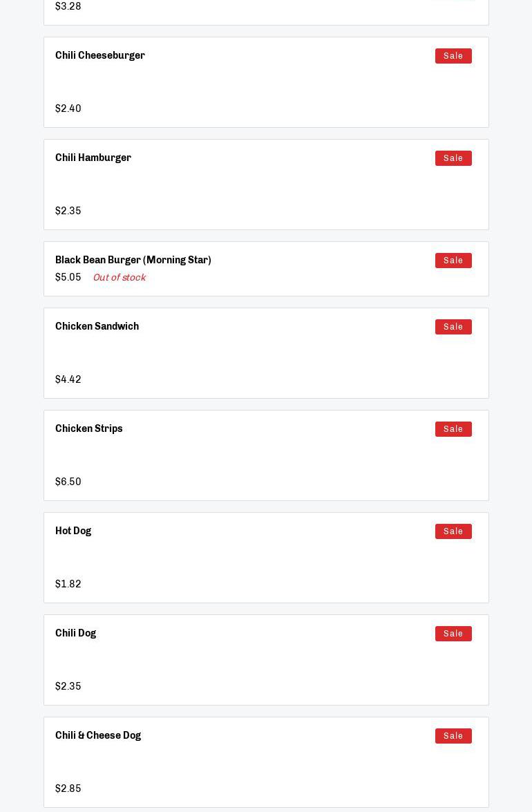Click Sale badge on Chili Dog
The width and height of the screenshot is (532, 812).
pos(453,634)
